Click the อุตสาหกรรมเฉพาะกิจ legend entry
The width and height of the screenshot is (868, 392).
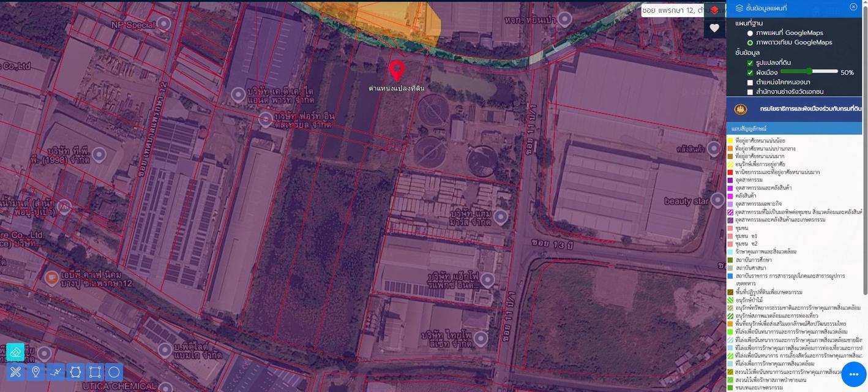click(x=758, y=204)
